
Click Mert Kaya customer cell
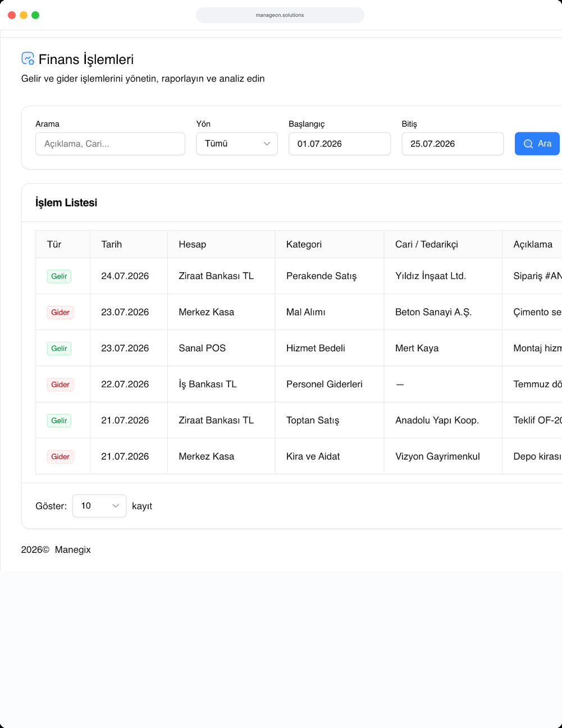tap(443, 348)
